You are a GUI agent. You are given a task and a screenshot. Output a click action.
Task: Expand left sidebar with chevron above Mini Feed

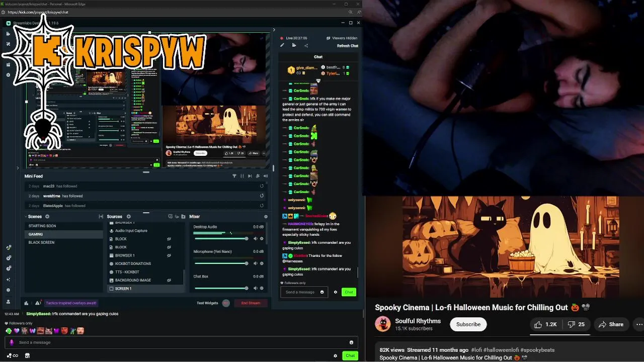(x=18, y=168)
